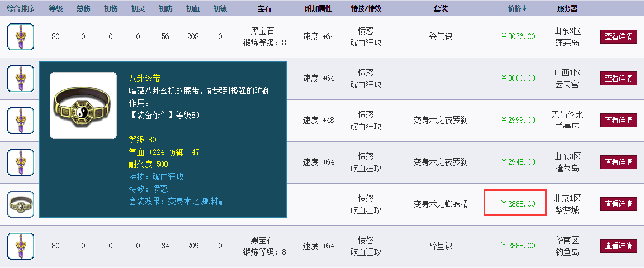This screenshot has height=268, width=644.
Task: Sort by 综合排序 column header
Action: coord(21,8)
